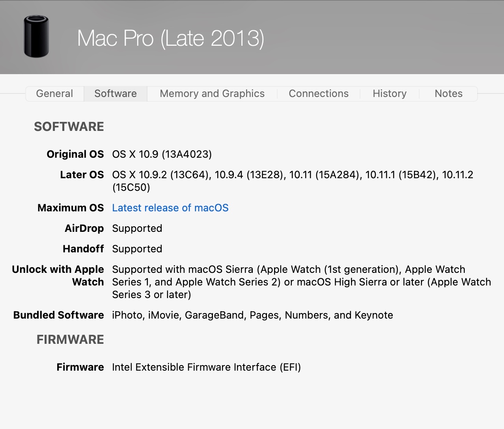Screen dimensions: 504x429
Task: Click the Unlock with Apple Watch description
Action: pyautogui.click(x=301, y=282)
